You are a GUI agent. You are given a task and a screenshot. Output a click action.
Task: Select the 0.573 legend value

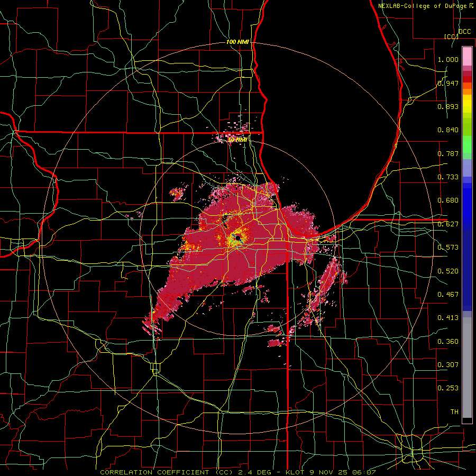click(448, 248)
